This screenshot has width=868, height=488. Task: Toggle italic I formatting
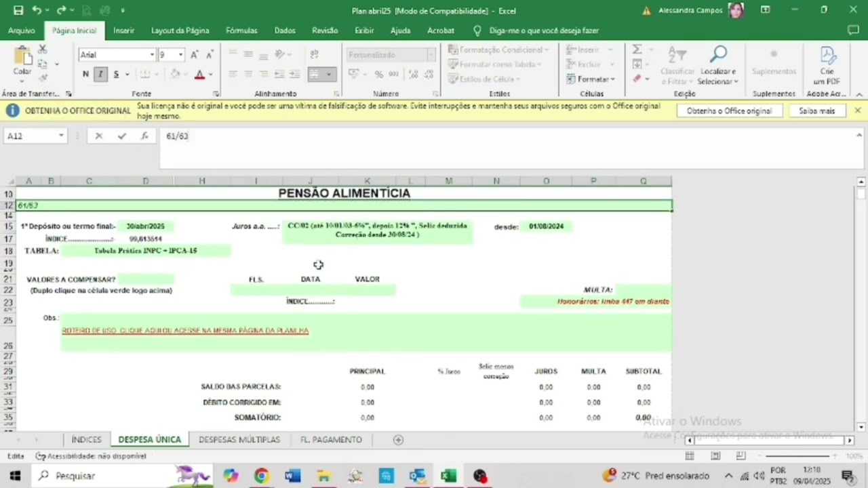(100, 75)
